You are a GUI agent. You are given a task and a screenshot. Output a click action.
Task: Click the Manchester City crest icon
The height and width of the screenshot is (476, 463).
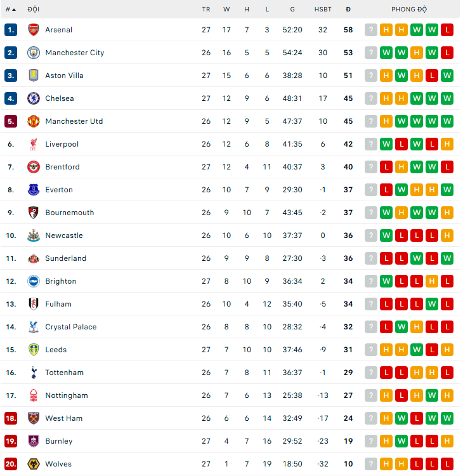click(34, 53)
